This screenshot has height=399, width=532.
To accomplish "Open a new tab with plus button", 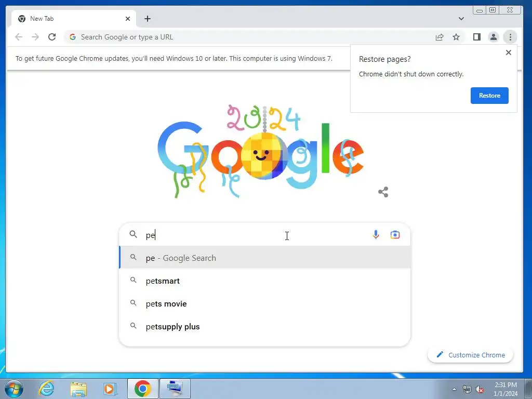I will (147, 19).
